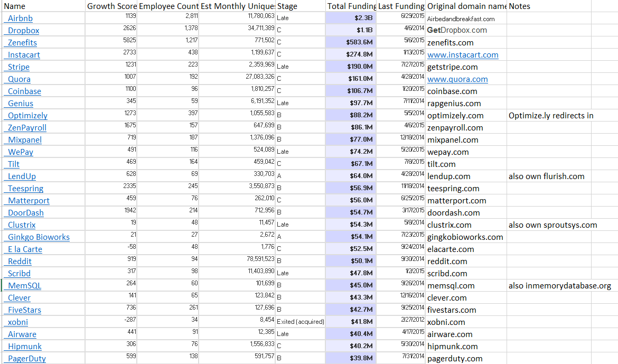
Task: Open the PagerDuty company link
Action: [27, 359]
